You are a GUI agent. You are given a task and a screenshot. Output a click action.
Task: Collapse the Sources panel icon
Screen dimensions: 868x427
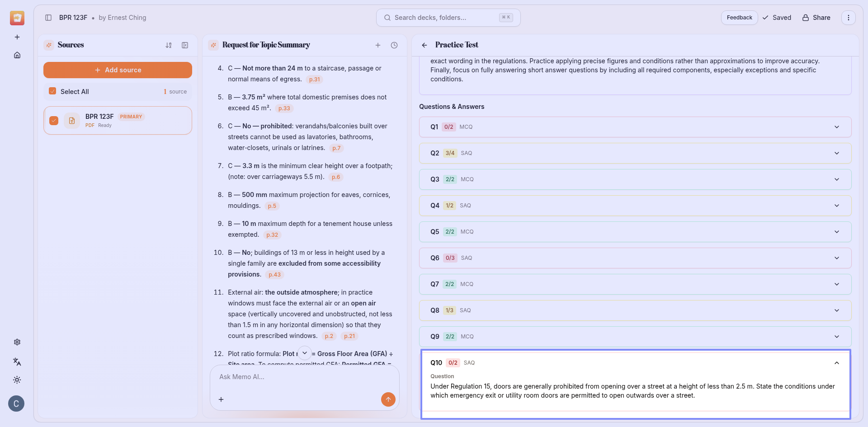pyautogui.click(x=185, y=45)
